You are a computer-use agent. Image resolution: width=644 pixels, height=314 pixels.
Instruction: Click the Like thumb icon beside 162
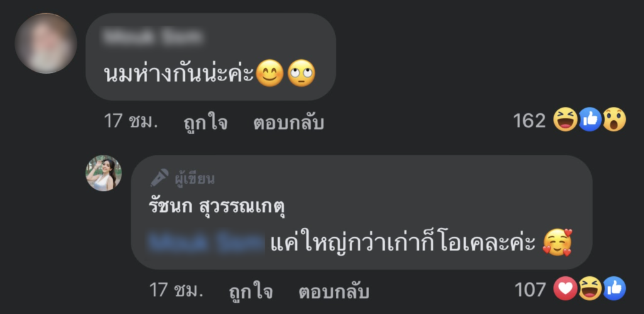pos(590,120)
